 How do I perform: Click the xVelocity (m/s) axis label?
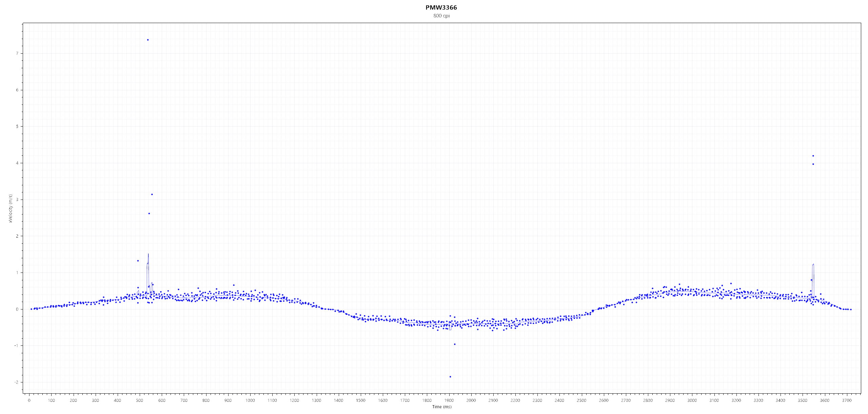pyautogui.click(x=11, y=208)
